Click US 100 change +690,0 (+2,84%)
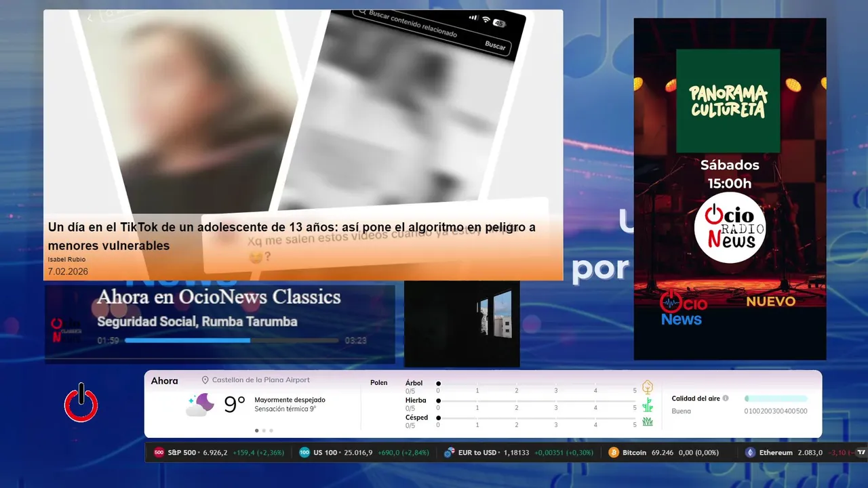The width and height of the screenshot is (868, 488). pyautogui.click(x=403, y=452)
